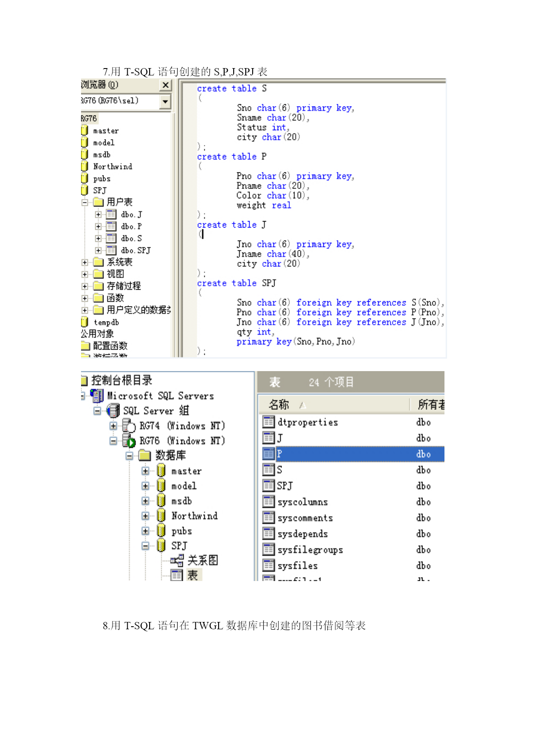Sort table list by 名称 column header
535x756 pixels.
pyautogui.click(x=334, y=405)
